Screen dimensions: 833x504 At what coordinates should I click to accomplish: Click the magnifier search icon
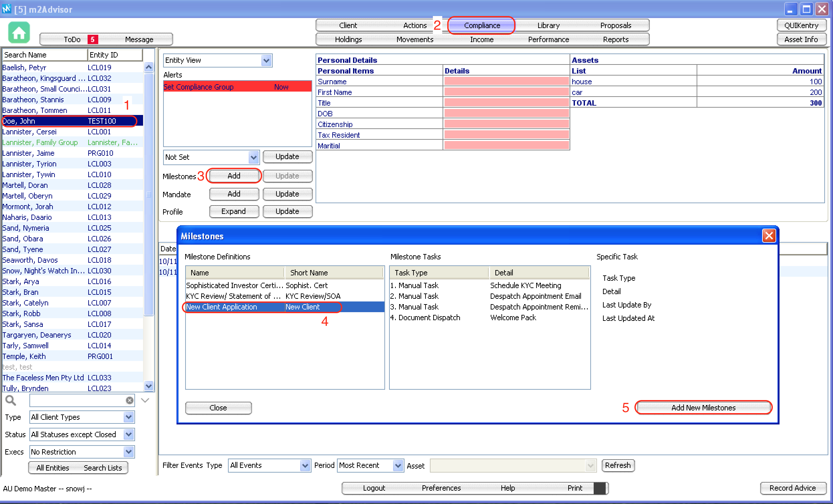click(11, 400)
